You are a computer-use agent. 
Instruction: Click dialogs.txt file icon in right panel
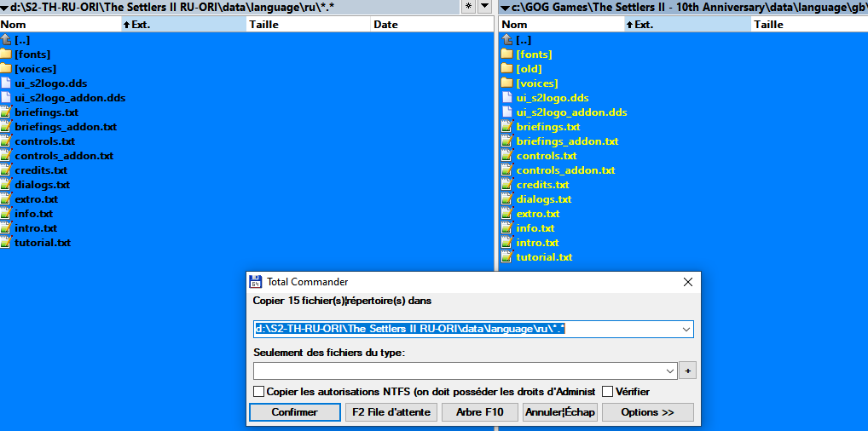(x=507, y=198)
